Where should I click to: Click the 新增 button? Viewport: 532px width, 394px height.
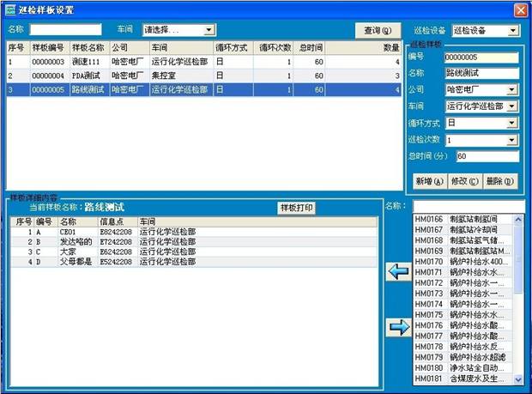pos(429,181)
